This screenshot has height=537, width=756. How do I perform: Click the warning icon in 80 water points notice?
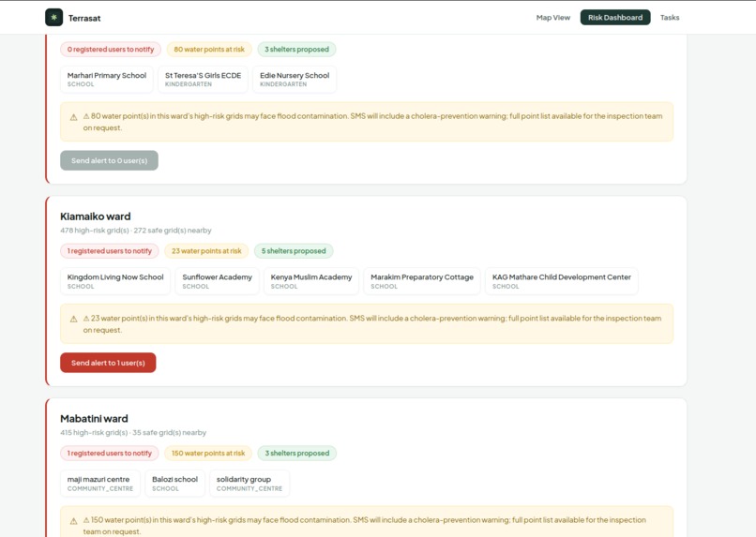click(x=74, y=117)
